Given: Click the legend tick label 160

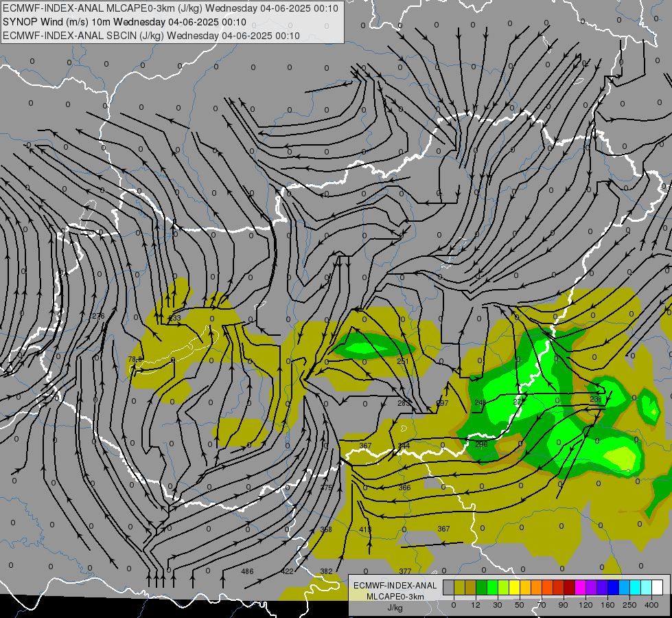Looking at the screenshot, I should [x=607, y=605].
